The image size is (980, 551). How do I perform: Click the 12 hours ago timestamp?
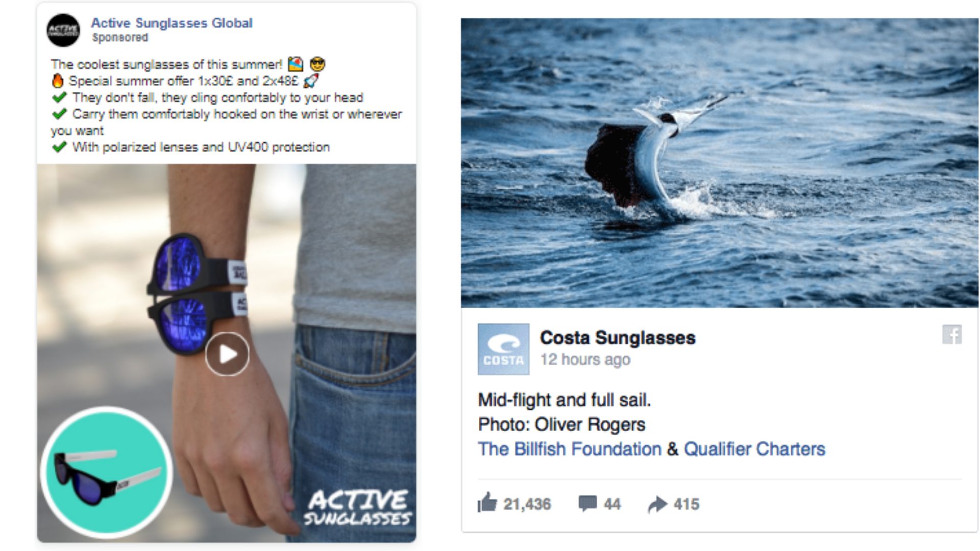coord(585,360)
